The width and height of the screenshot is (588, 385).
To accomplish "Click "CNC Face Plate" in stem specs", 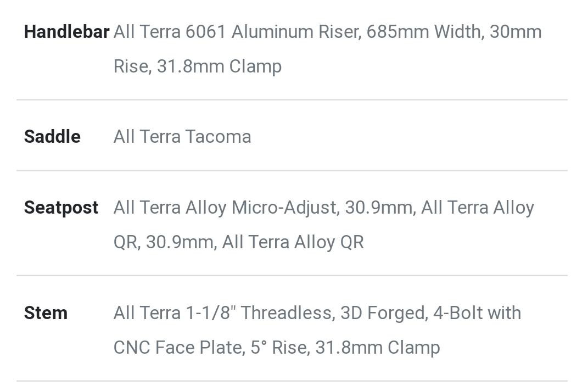I will [177, 348].
